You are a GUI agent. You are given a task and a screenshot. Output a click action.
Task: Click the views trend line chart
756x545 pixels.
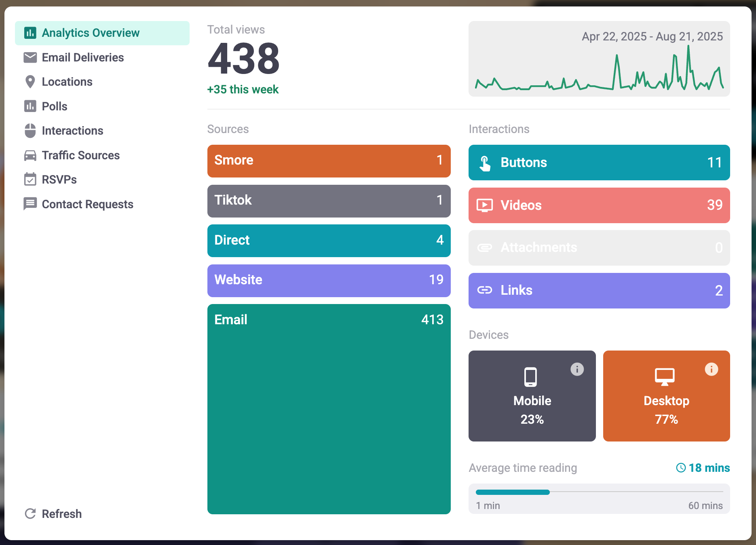click(599, 69)
